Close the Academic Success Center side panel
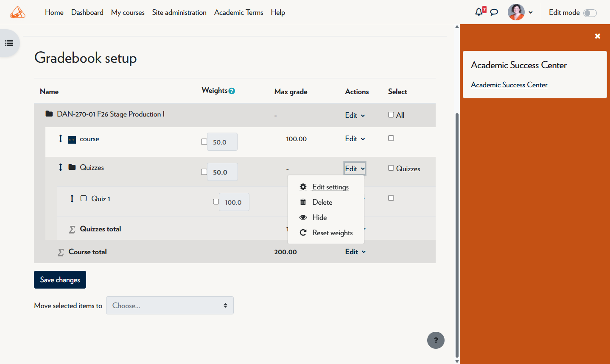Screen dimensions: 610x364 [x=598, y=36]
